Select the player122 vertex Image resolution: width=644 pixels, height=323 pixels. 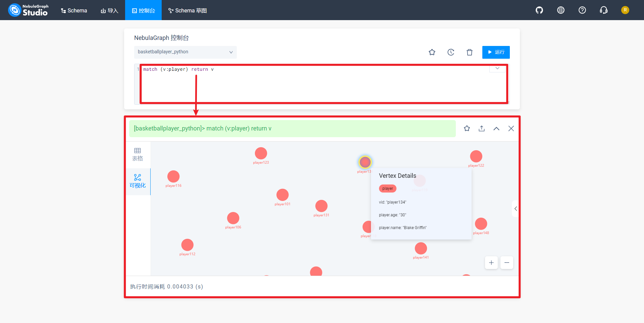click(x=476, y=156)
